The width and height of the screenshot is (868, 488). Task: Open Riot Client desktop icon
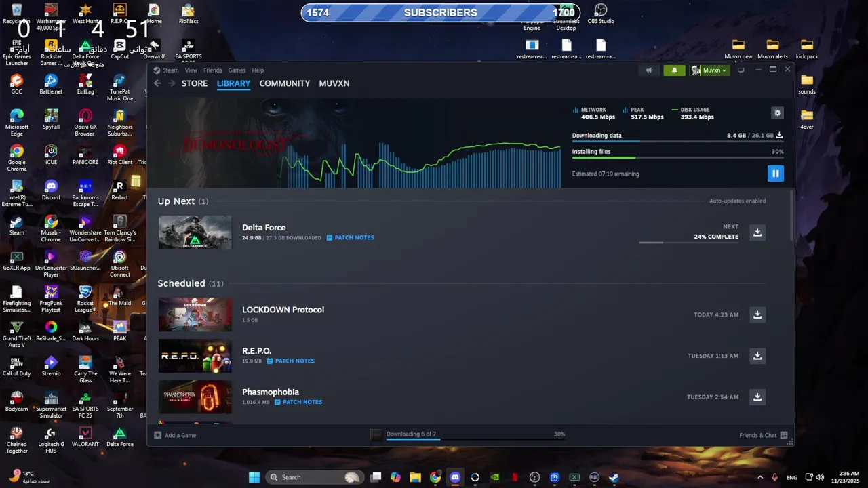pos(120,155)
